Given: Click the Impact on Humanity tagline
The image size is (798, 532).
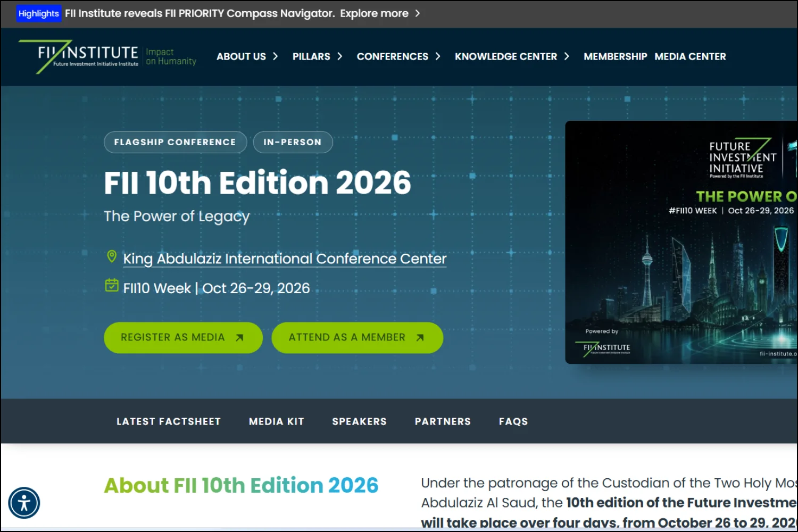Looking at the screenshot, I should tap(171, 56).
